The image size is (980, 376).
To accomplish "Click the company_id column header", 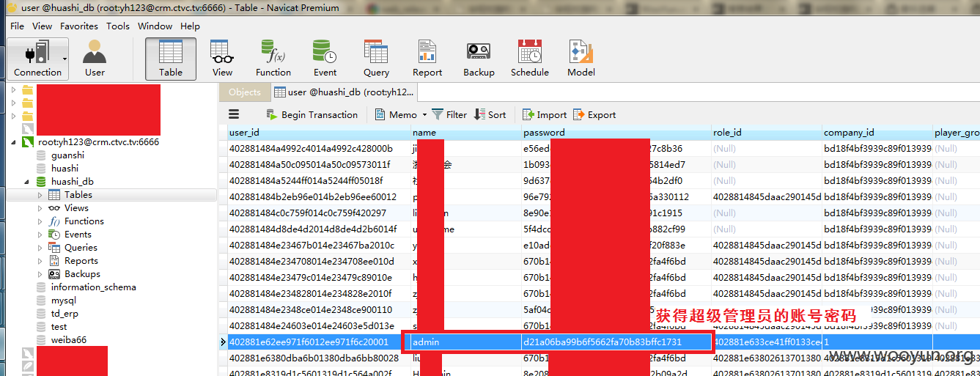I will [x=877, y=133].
